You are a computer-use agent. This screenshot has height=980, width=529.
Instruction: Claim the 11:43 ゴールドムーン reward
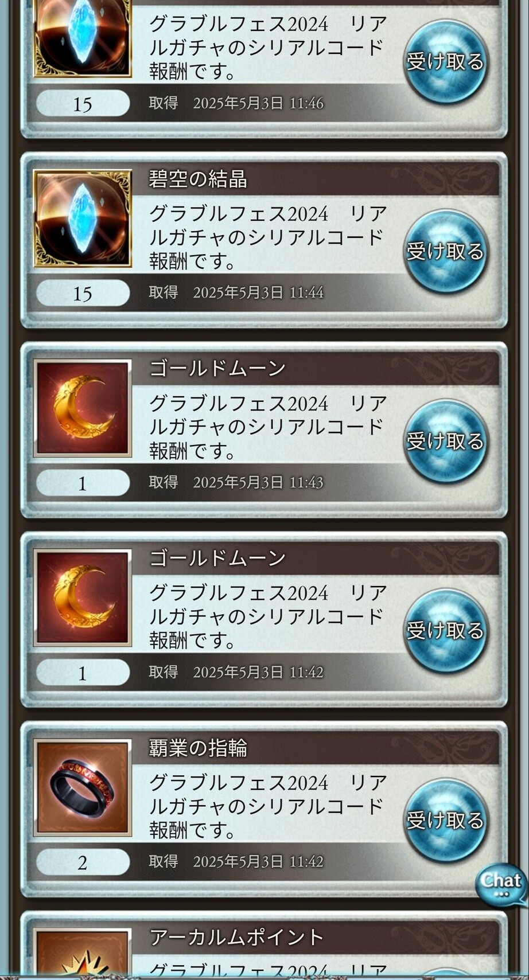point(446,442)
